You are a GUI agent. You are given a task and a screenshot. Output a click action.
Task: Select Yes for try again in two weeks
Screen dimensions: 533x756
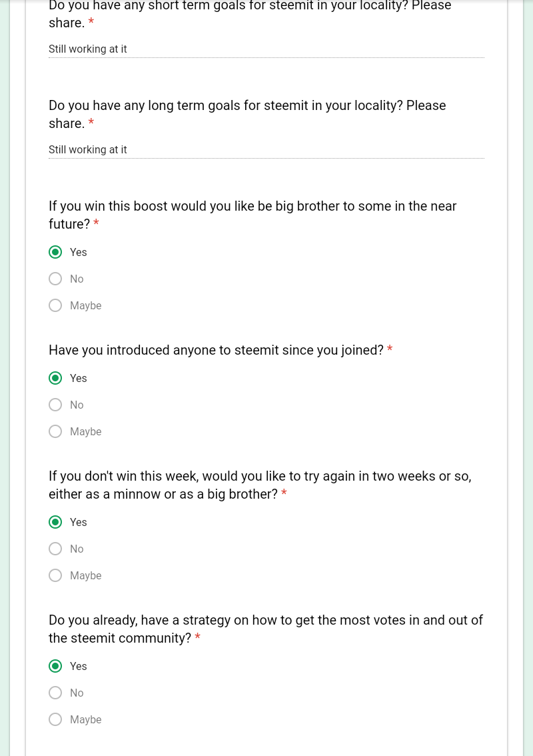click(55, 522)
